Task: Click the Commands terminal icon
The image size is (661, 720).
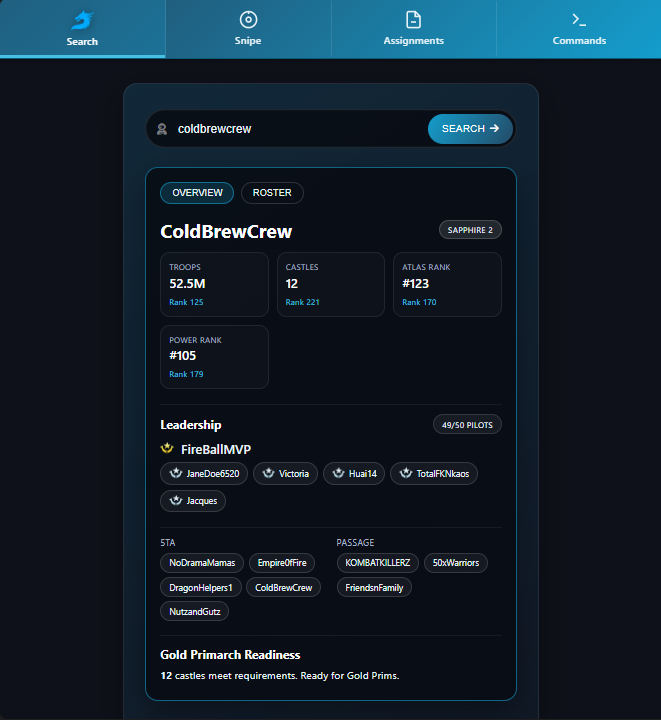Action: click(579, 19)
